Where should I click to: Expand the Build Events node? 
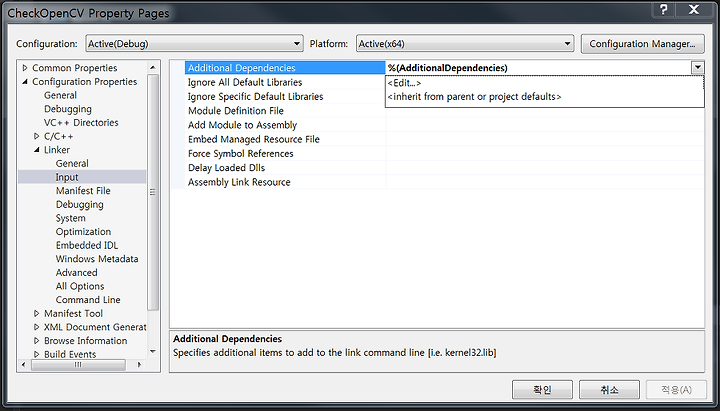click(x=37, y=354)
